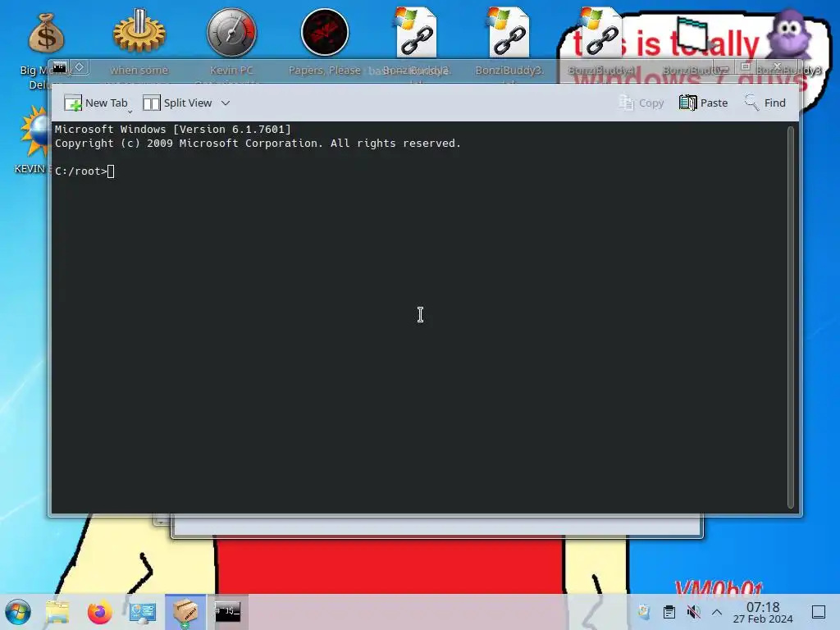Click the Split View toolbar button
Viewport: 840px width, 630px height.
[177, 103]
